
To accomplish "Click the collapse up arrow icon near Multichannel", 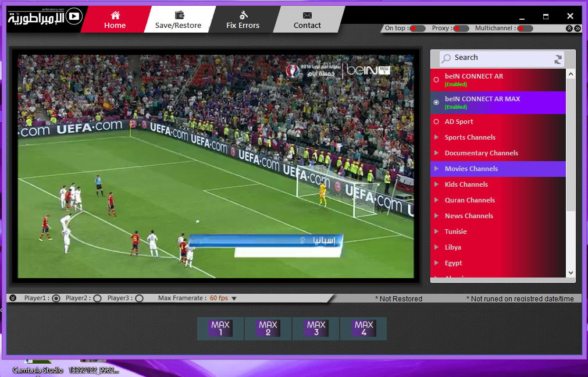I will (x=569, y=29).
